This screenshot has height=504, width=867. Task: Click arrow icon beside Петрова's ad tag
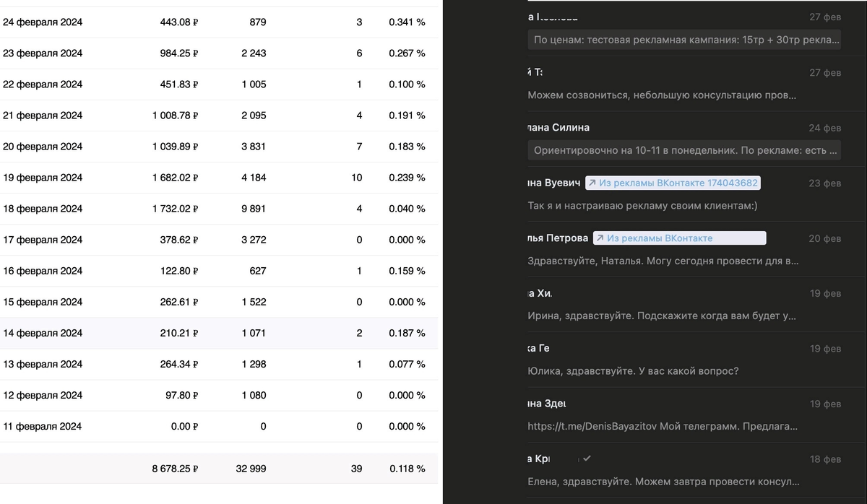600,238
